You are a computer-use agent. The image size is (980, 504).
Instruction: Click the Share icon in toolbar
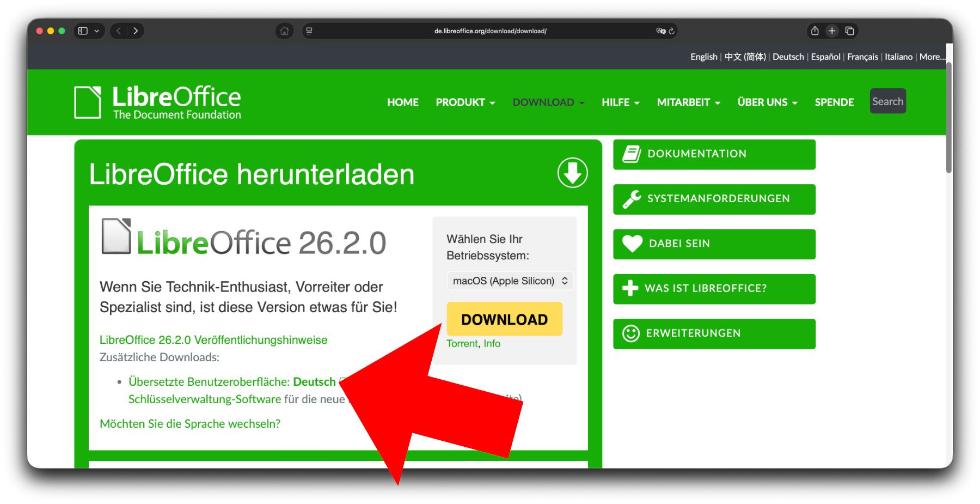pyautogui.click(x=814, y=31)
